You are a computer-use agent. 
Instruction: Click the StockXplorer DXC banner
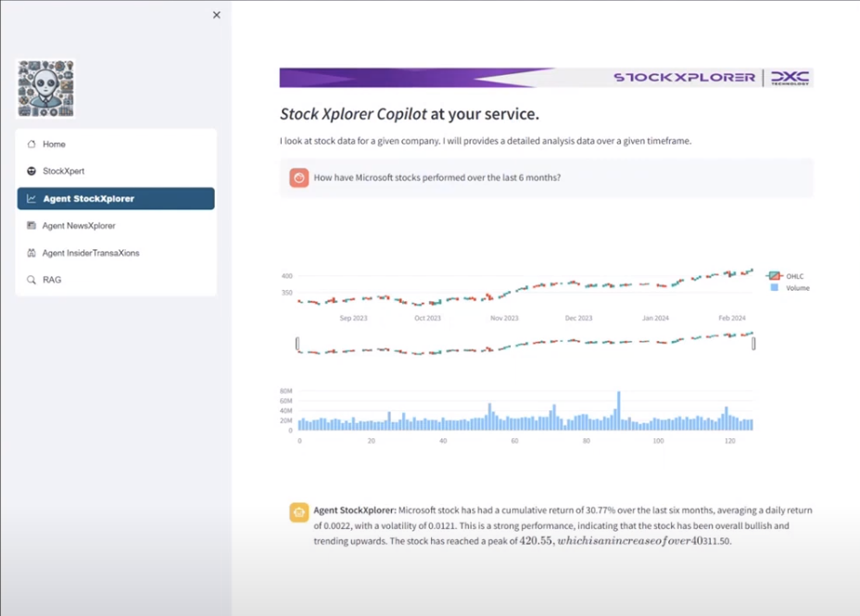pyautogui.click(x=546, y=77)
